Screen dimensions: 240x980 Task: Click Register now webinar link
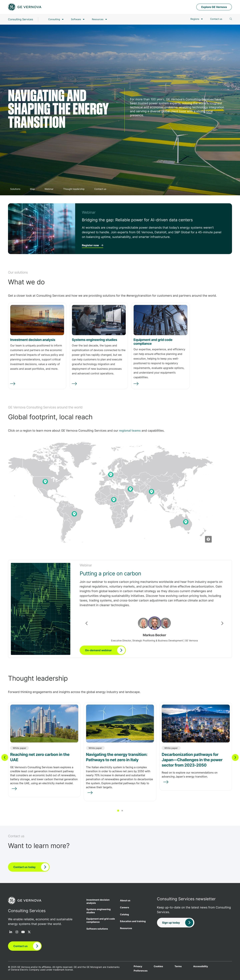92,245
